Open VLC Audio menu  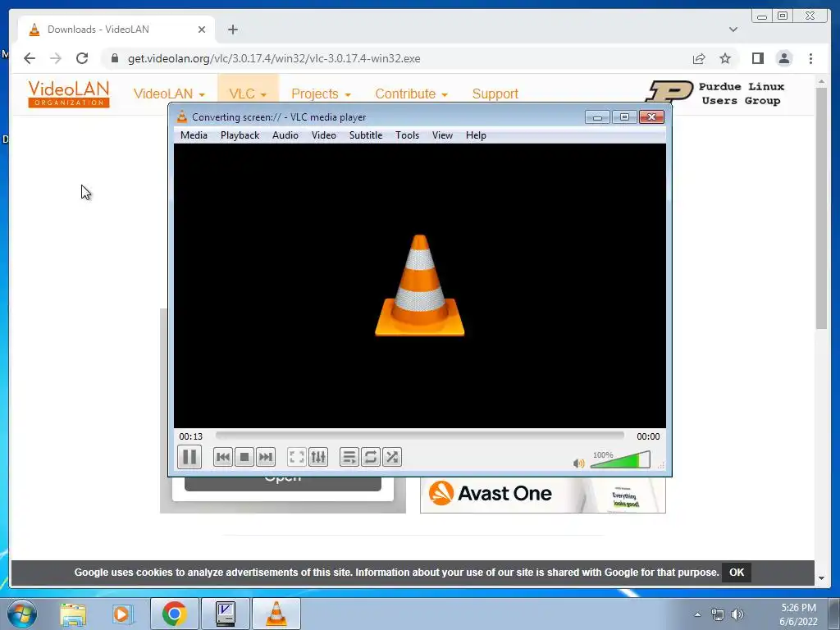(285, 135)
